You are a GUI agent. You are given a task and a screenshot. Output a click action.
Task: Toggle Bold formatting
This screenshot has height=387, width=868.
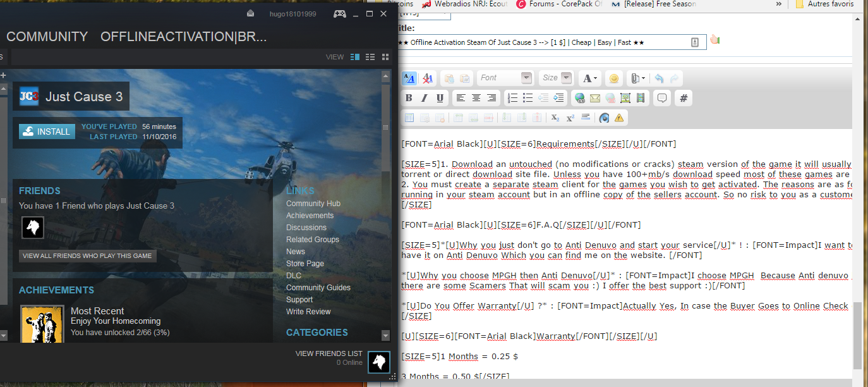point(409,98)
